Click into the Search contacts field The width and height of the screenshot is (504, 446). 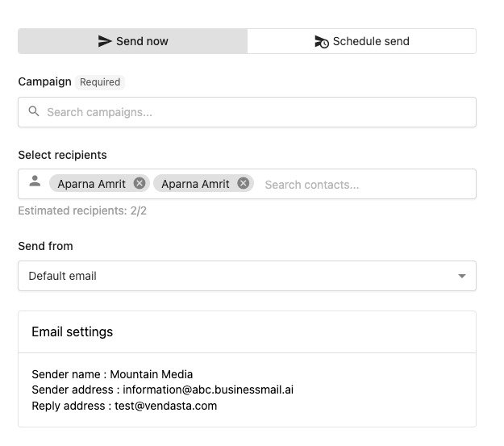363,185
